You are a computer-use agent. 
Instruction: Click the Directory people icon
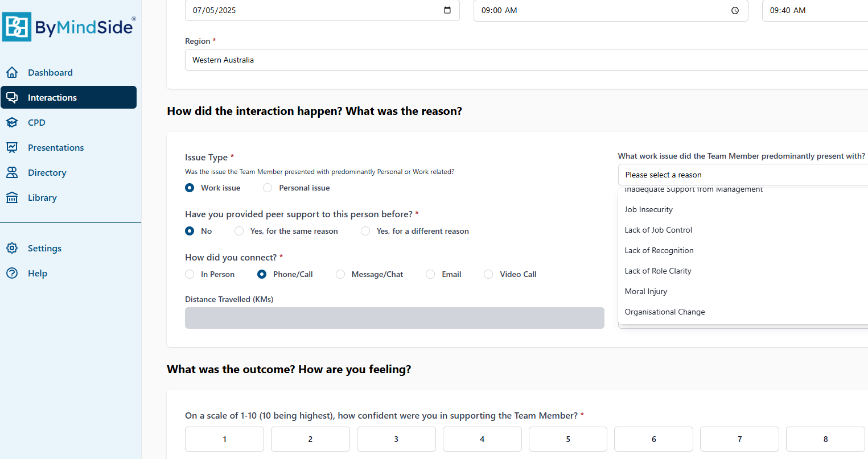click(x=12, y=172)
